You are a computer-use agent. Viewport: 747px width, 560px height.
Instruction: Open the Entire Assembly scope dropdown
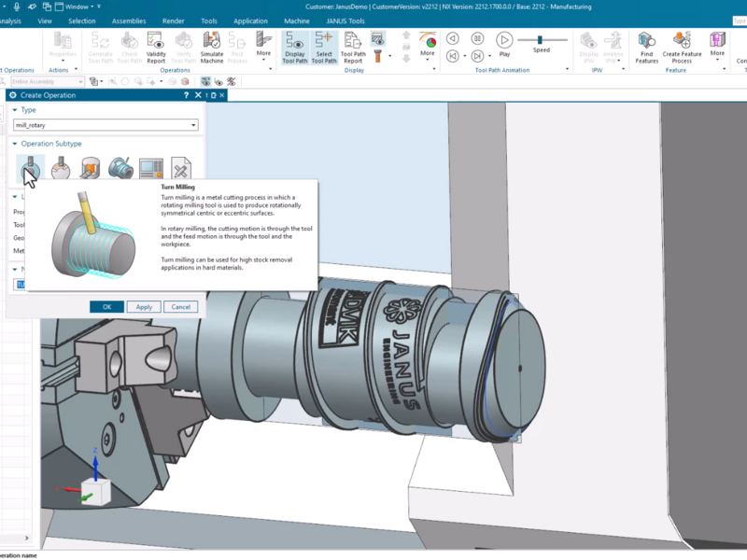(x=48, y=81)
